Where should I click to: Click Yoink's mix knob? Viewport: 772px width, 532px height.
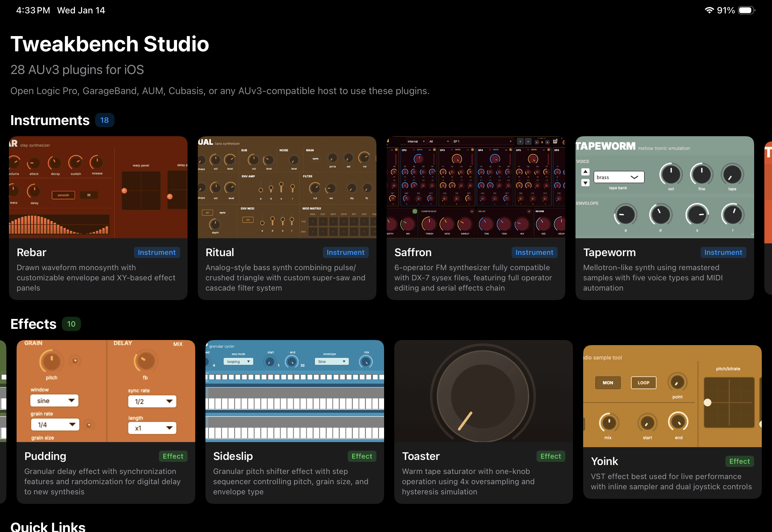click(609, 423)
